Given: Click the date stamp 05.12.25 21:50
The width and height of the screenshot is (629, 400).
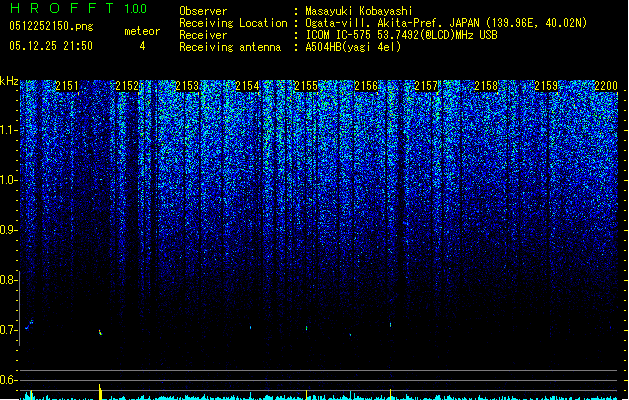Looking at the screenshot, I should pos(51,46).
